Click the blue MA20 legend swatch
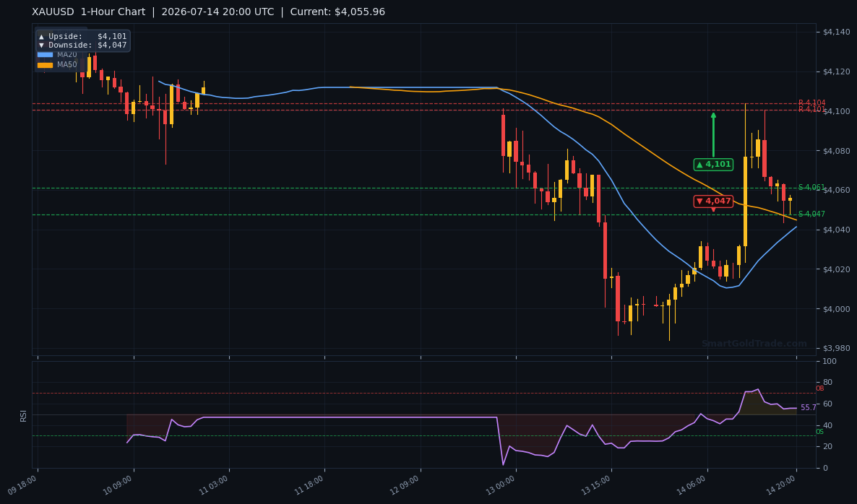The height and width of the screenshot is (504, 857). click(45, 55)
